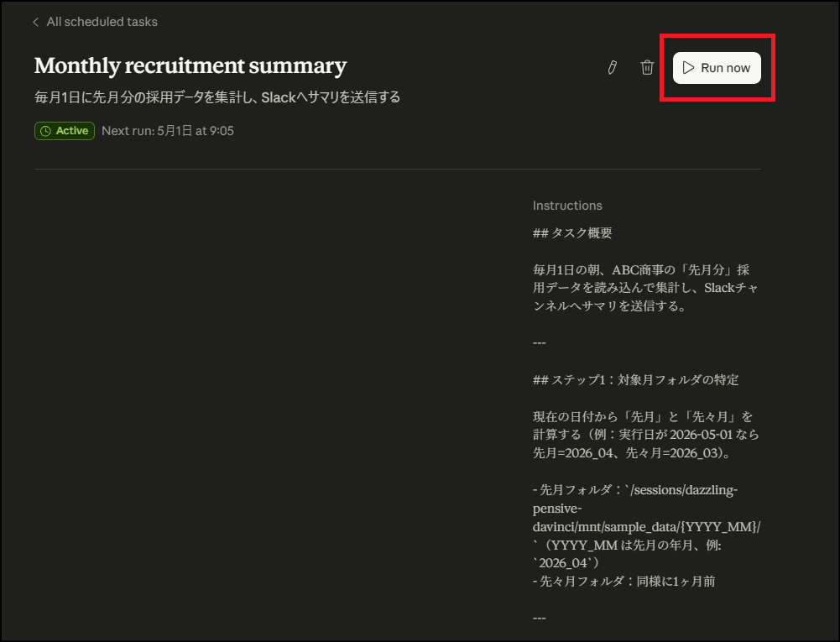This screenshot has height=642, width=840.
Task: Delete the task using the trash icon
Action: coord(647,67)
